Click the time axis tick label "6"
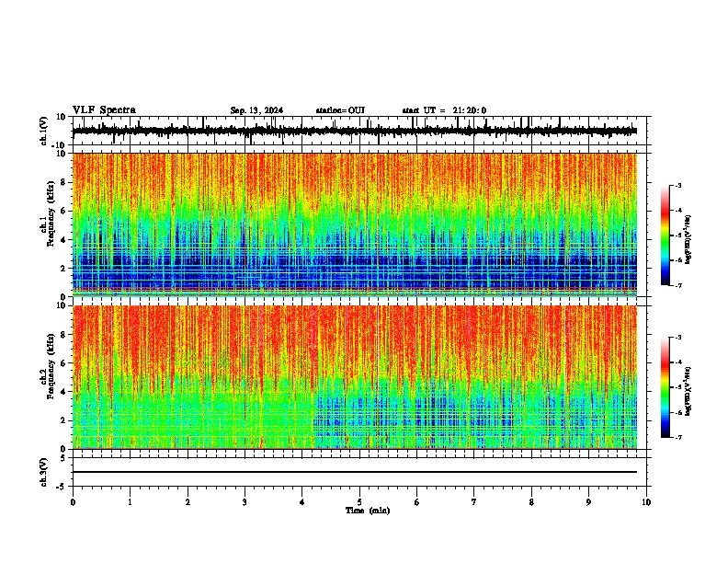This screenshot has width=728, height=563. coord(417,502)
